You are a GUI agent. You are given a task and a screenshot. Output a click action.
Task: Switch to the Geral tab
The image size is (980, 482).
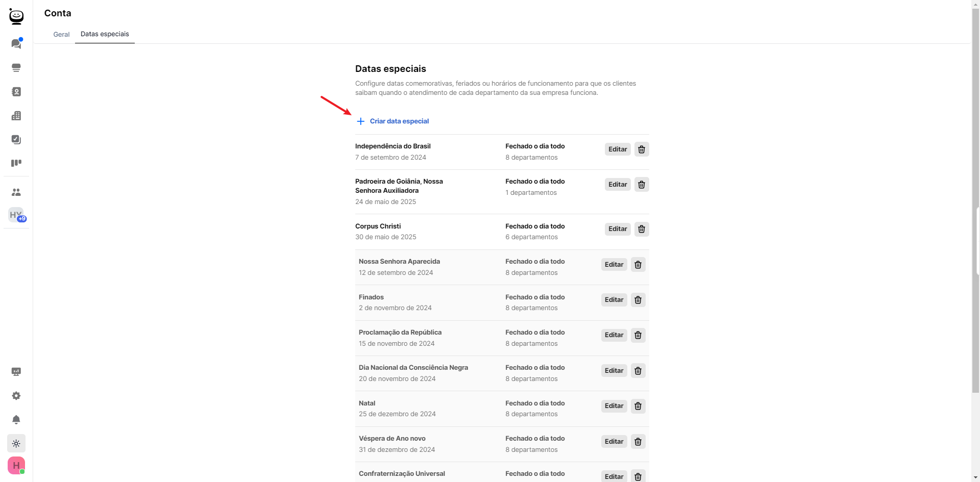61,34
